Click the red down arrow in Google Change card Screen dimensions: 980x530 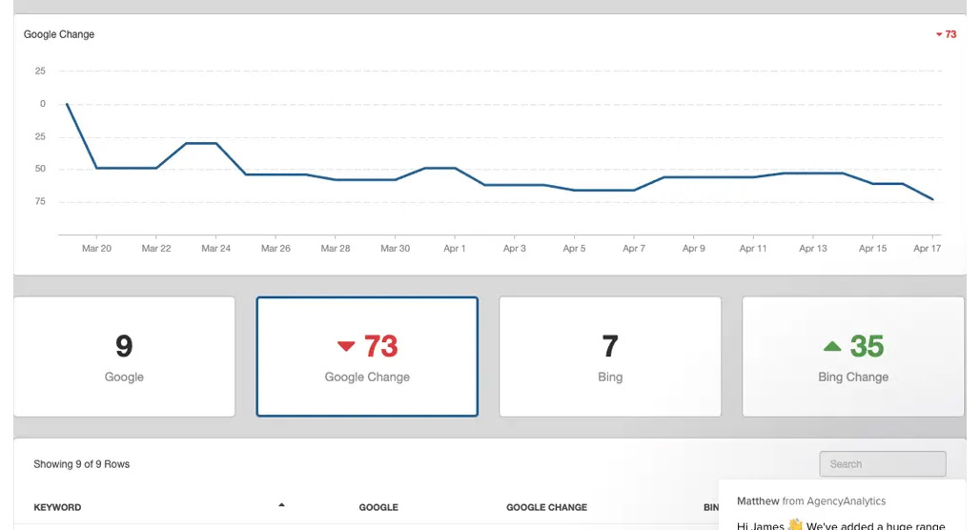(x=346, y=346)
